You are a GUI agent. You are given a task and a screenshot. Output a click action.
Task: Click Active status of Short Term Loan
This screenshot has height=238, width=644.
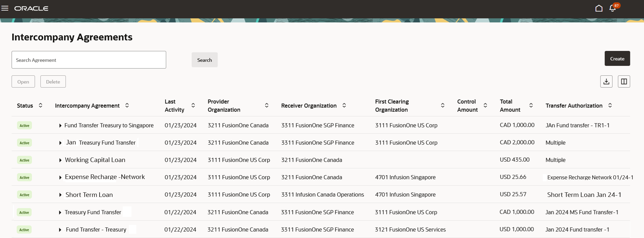[24, 195]
